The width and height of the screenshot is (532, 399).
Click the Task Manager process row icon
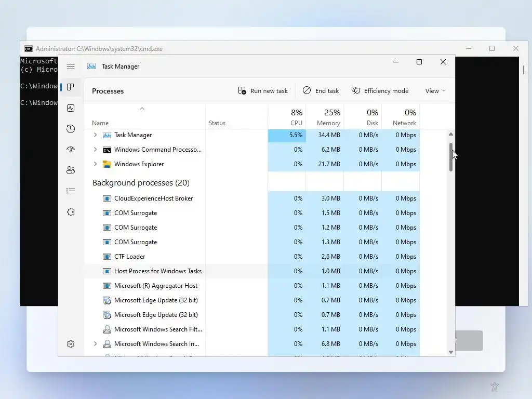[x=107, y=135]
